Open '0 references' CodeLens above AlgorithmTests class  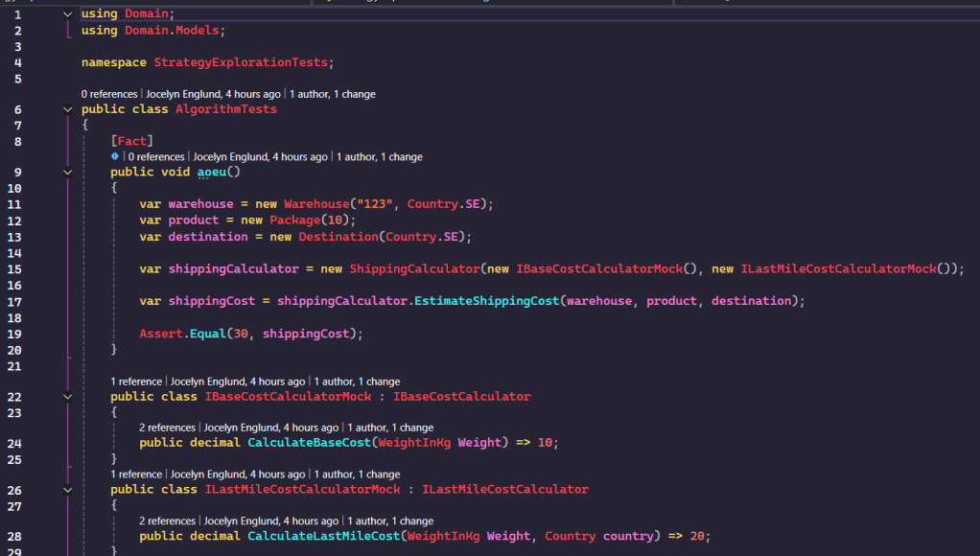(x=110, y=94)
